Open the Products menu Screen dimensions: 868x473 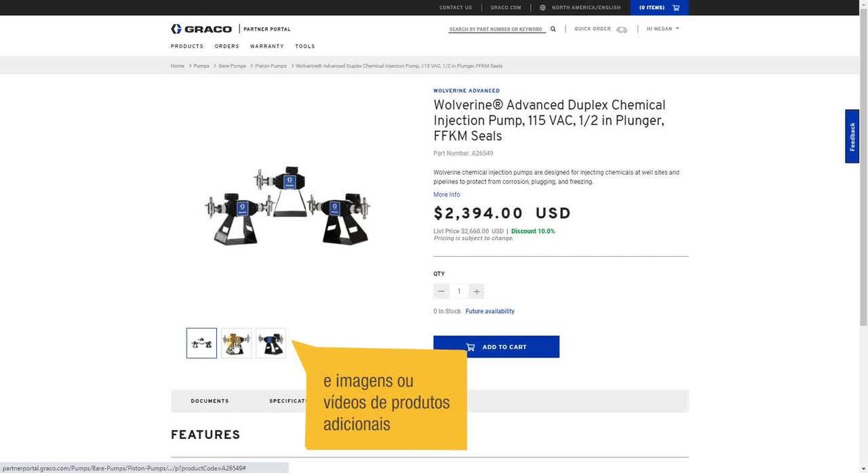point(187,46)
